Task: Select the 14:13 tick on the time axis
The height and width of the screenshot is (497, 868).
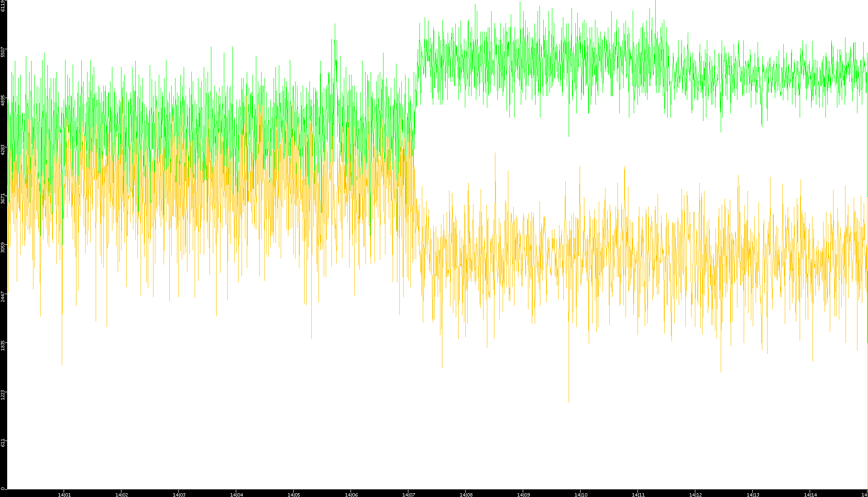Action: (753, 494)
